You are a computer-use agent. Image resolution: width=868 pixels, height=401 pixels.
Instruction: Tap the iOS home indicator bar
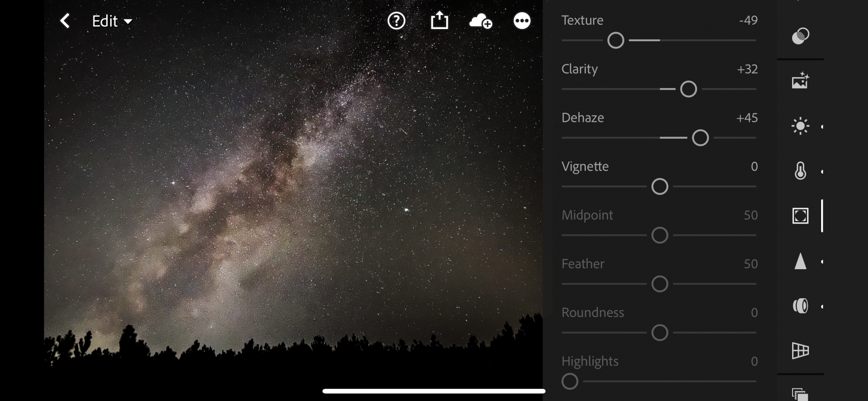tap(434, 391)
